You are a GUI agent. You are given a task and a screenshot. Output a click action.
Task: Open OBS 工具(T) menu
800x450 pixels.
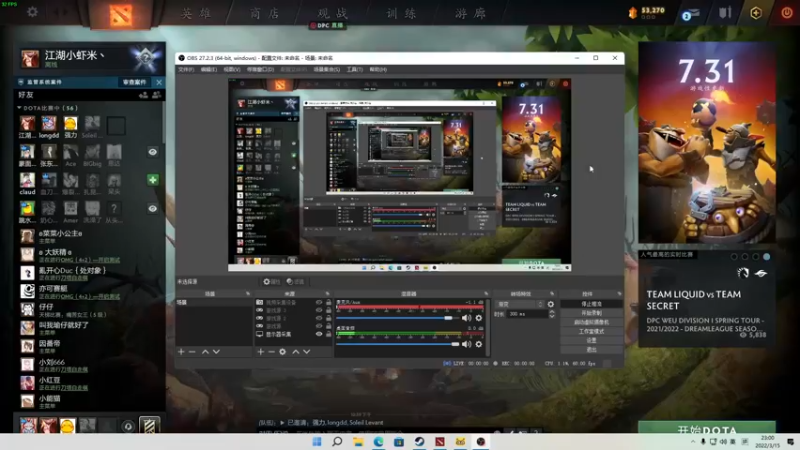355,69
